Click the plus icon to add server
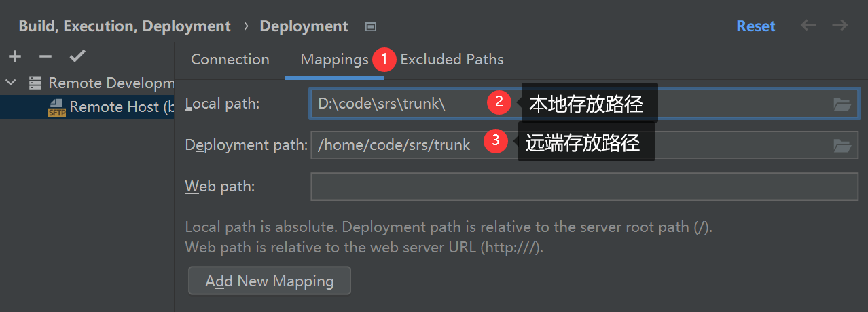Screen dimensions: 868x312 pyautogui.click(x=15, y=57)
